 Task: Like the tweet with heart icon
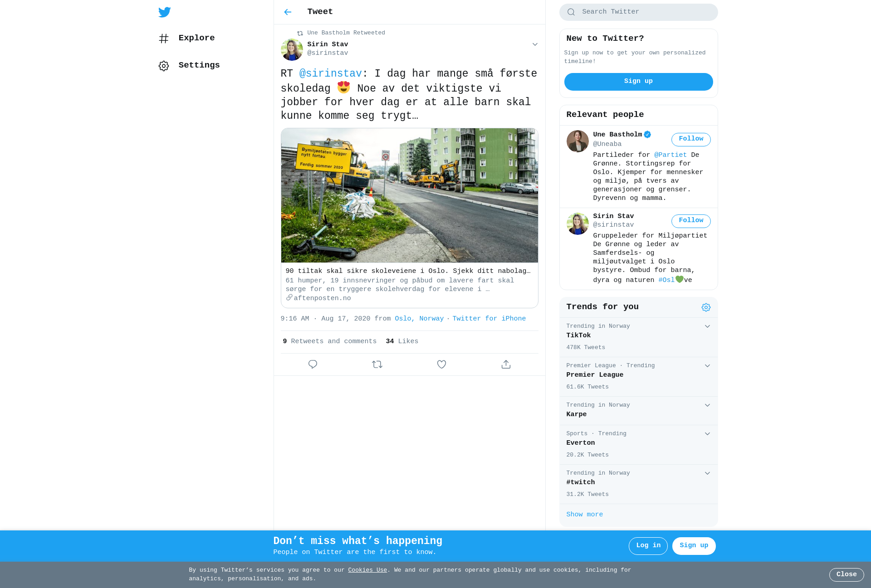click(441, 364)
